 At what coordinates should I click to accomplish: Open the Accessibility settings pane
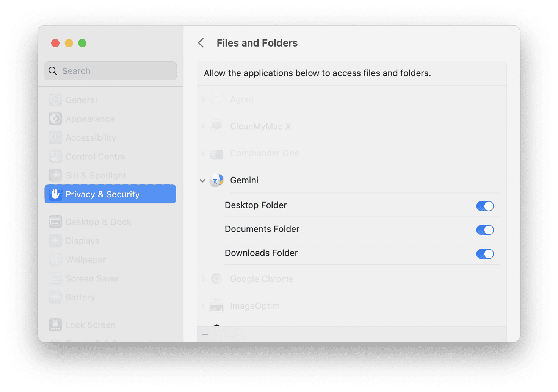click(110, 137)
